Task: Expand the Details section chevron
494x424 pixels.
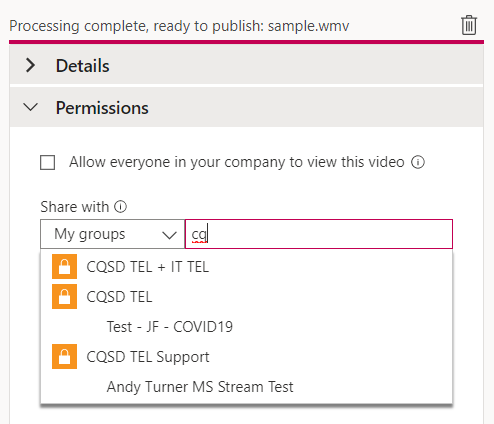Action: point(30,65)
